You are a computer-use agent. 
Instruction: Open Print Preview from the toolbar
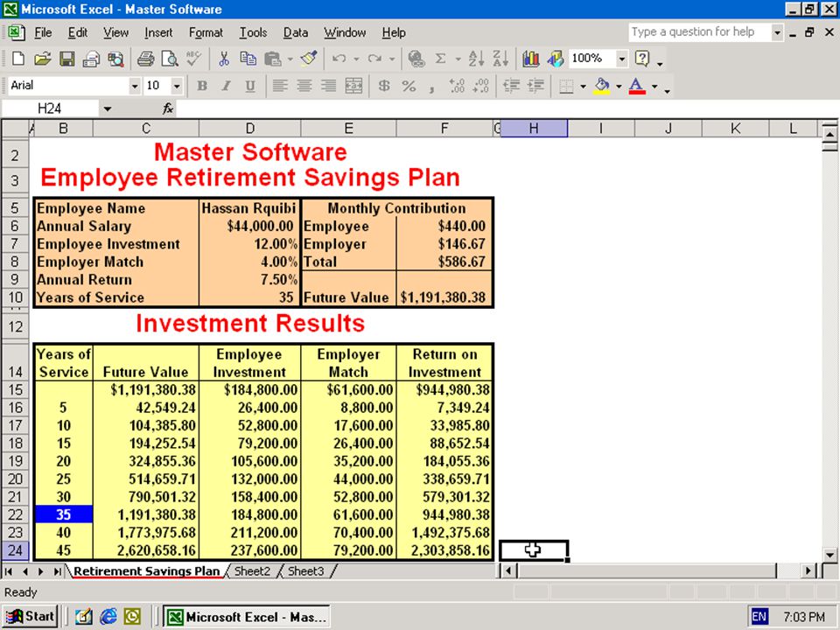point(170,59)
